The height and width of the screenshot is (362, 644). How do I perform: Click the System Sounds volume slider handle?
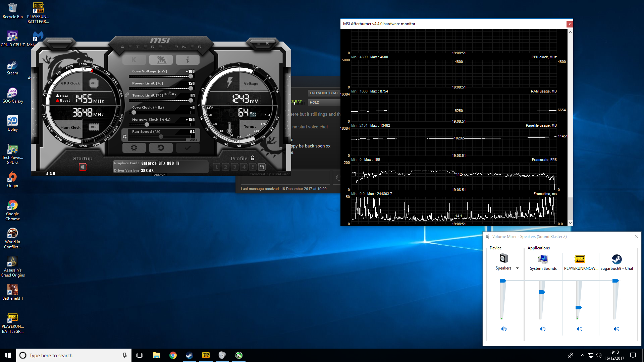click(x=542, y=292)
